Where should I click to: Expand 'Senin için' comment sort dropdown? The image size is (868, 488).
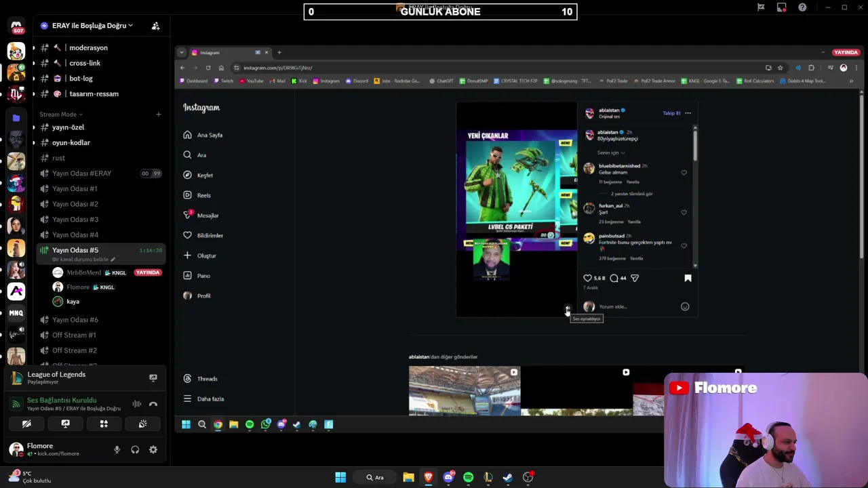pos(611,152)
